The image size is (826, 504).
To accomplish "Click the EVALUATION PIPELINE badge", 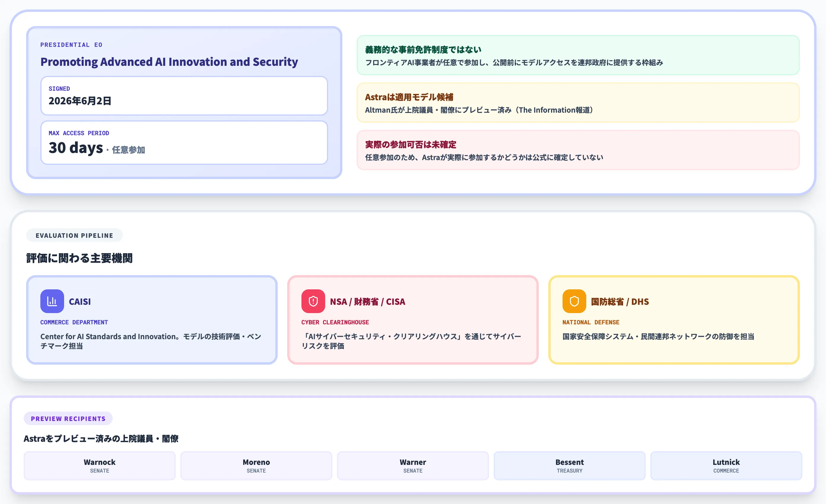I will pyautogui.click(x=74, y=235).
